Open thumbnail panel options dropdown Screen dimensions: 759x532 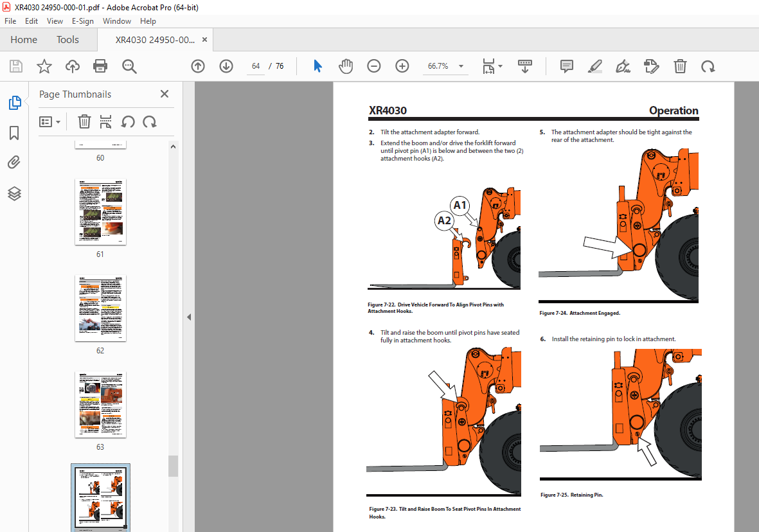pos(49,121)
